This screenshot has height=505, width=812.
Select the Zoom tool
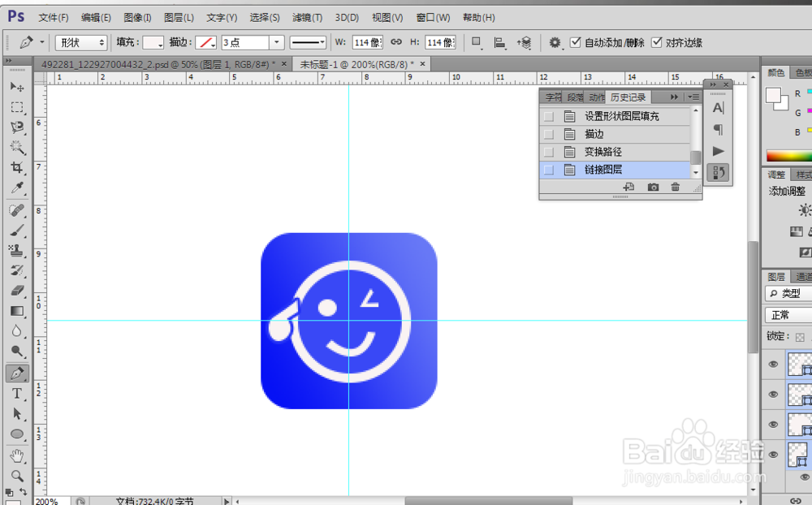[x=17, y=476]
